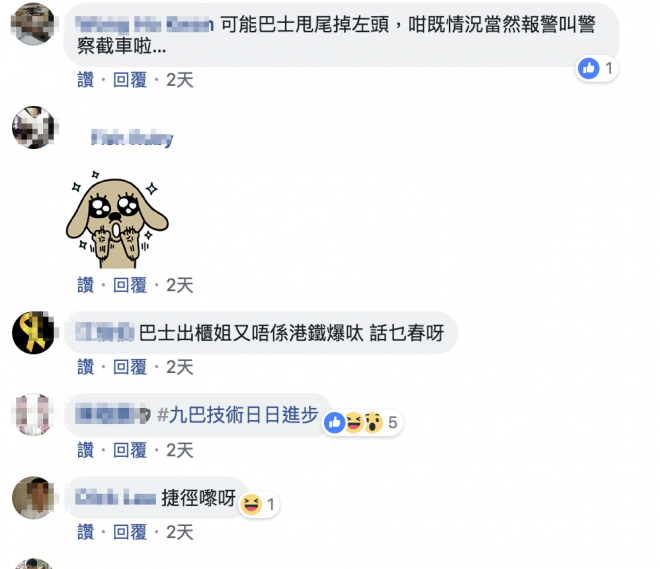
Task: Click the blue thumbs-up reaction on the hashtag comment
Action: tap(335, 423)
